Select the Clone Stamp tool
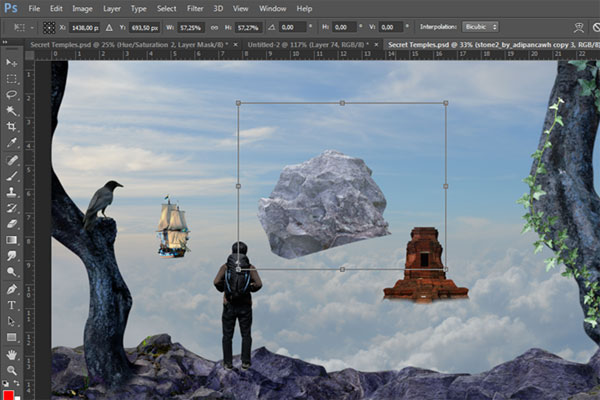600x400 pixels. pos(12,191)
